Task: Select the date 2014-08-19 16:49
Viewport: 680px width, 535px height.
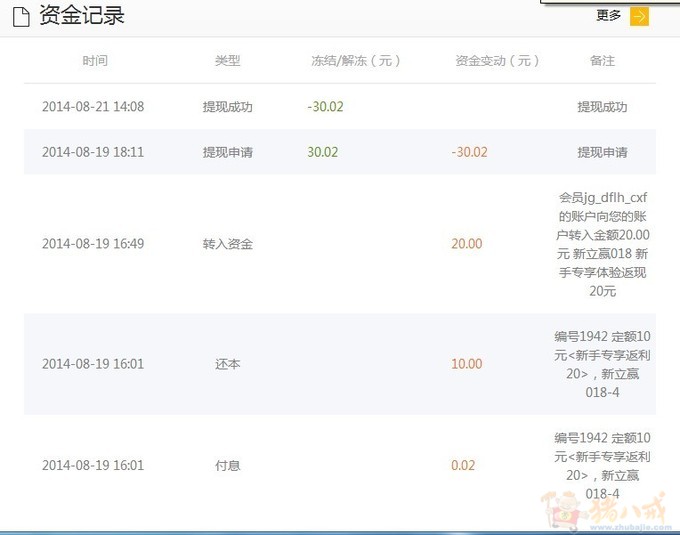Action: coord(93,244)
